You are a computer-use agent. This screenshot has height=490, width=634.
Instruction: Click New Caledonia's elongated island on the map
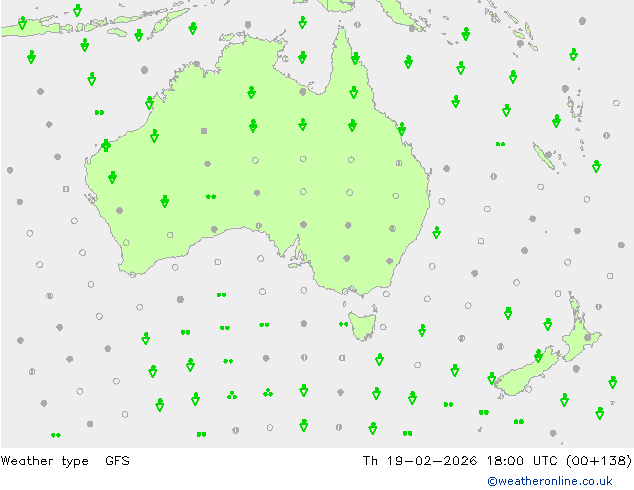click(x=544, y=157)
